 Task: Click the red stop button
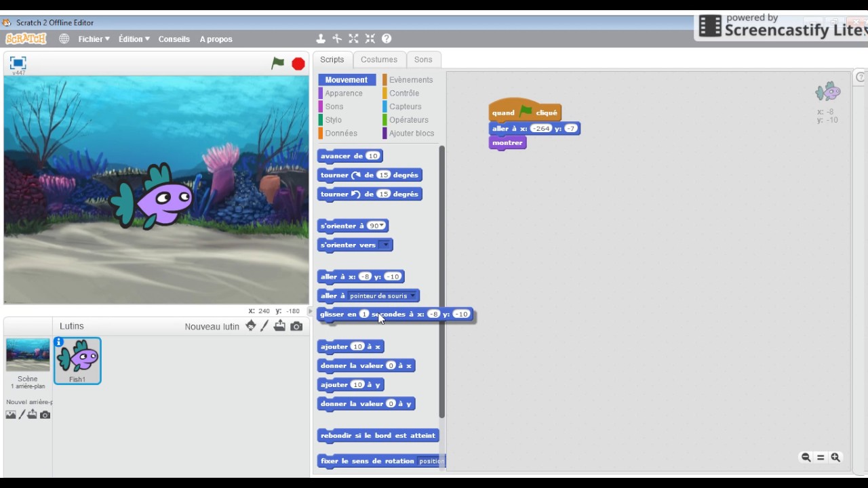click(x=298, y=64)
